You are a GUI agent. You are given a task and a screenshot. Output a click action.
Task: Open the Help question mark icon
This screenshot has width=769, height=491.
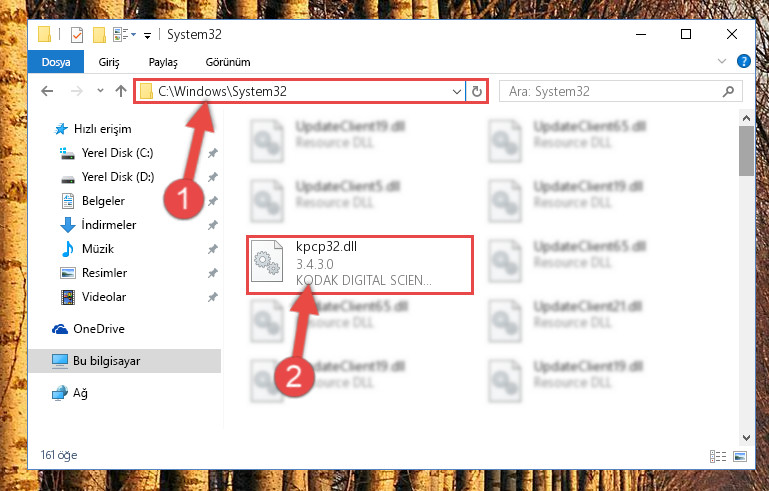pos(743,61)
